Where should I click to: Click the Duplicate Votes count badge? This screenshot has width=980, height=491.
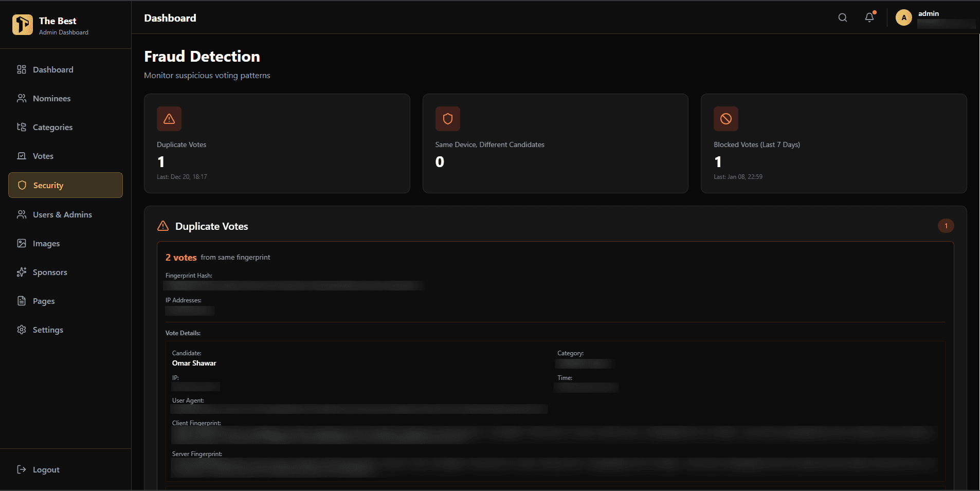(946, 226)
